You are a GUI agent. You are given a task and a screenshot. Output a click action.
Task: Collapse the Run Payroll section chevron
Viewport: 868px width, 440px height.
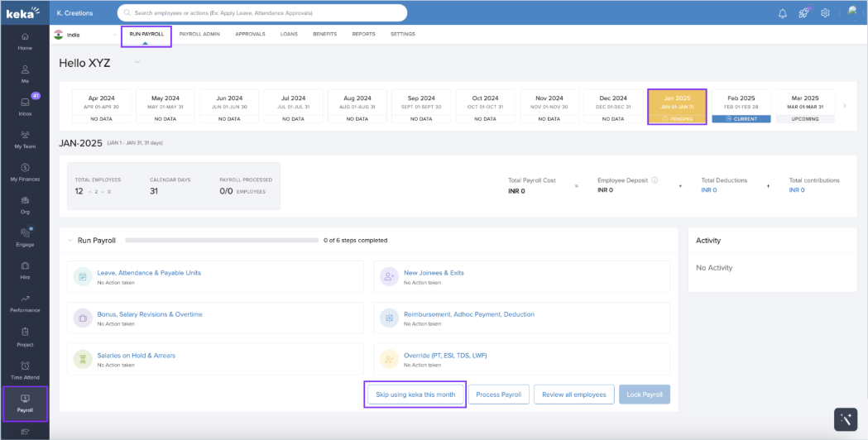(70, 240)
